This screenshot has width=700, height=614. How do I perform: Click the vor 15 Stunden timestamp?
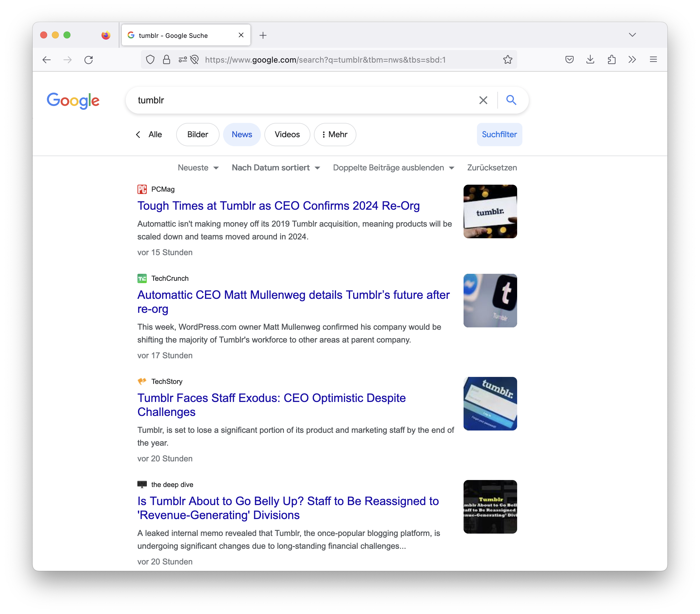coord(165,252)
